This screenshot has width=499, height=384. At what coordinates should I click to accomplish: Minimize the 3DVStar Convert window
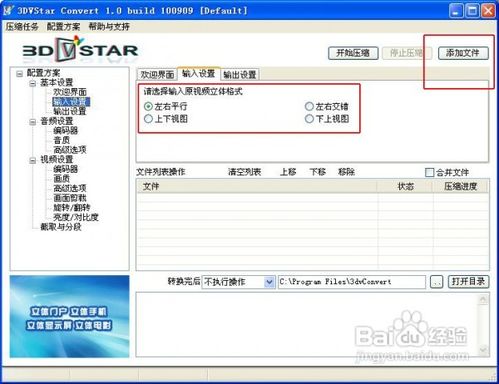pyautogui.click(x=456, y=11)
